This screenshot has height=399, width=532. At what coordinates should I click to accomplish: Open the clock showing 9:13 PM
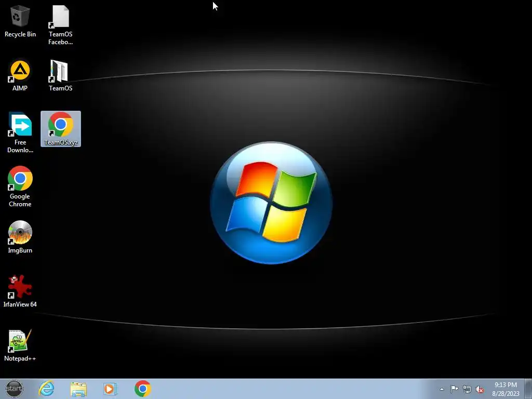[x=506, y=389]
